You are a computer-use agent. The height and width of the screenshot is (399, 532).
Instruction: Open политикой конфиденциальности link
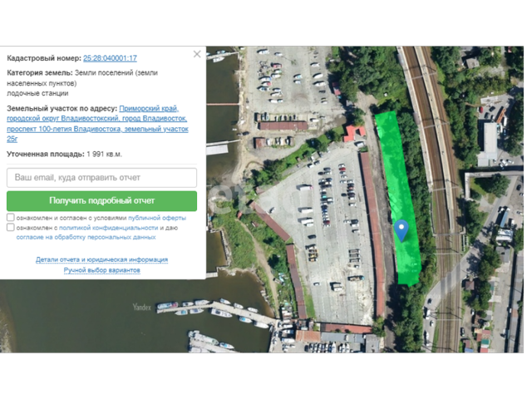coord(109,228)
